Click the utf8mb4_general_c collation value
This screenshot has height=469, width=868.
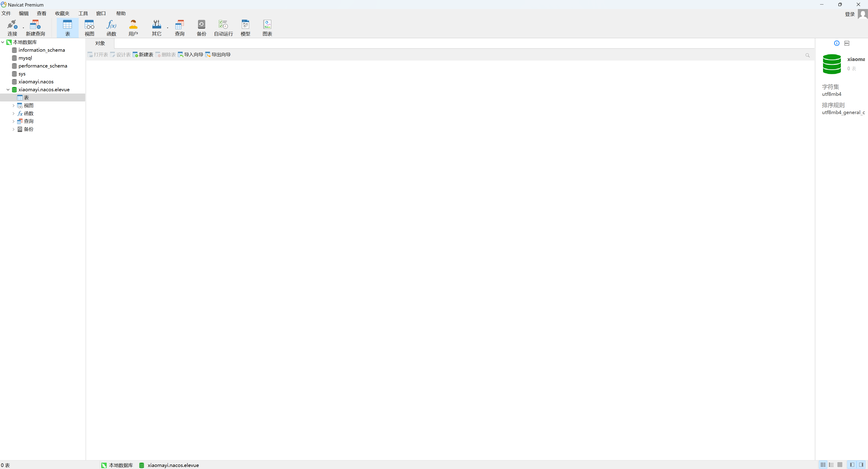click(x=843, y=113)
